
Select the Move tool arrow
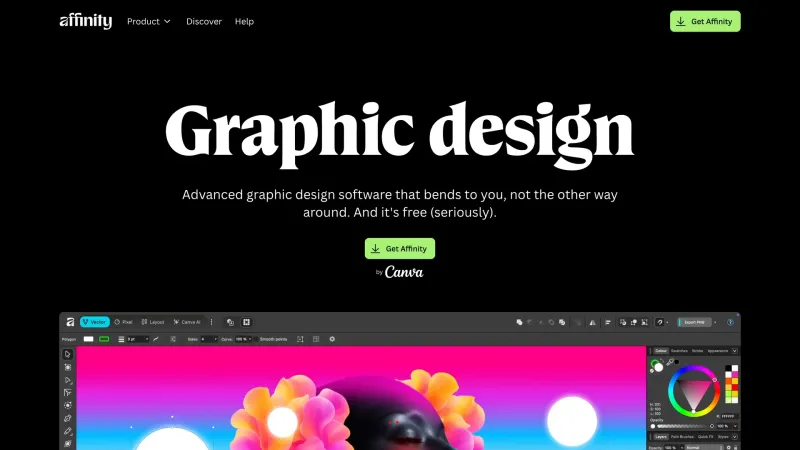(x=68, y=354)
